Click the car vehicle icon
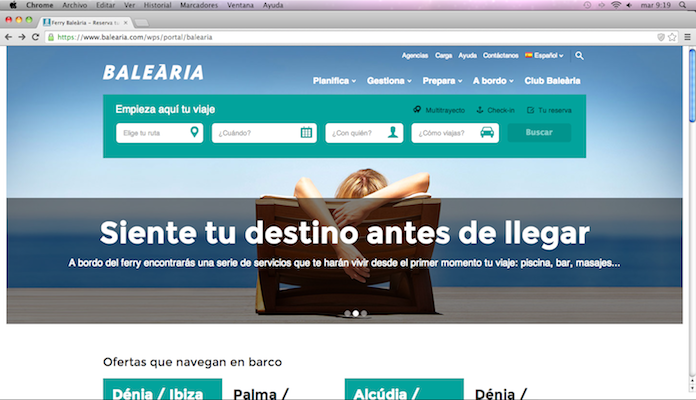Viewport: 696px width, 400px height. click(x=487, y=132)
